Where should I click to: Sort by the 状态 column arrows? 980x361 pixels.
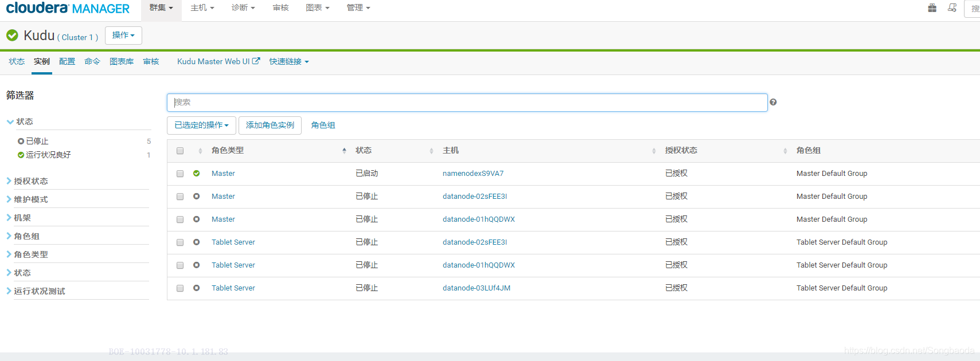[431, 151]
